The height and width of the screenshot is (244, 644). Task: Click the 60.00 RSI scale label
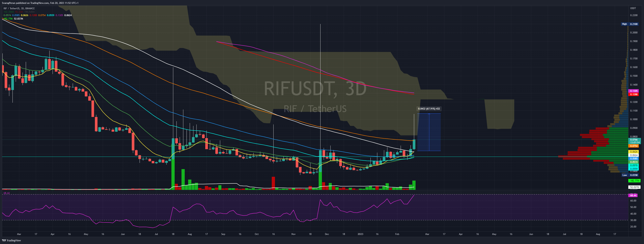coord(633,201)
